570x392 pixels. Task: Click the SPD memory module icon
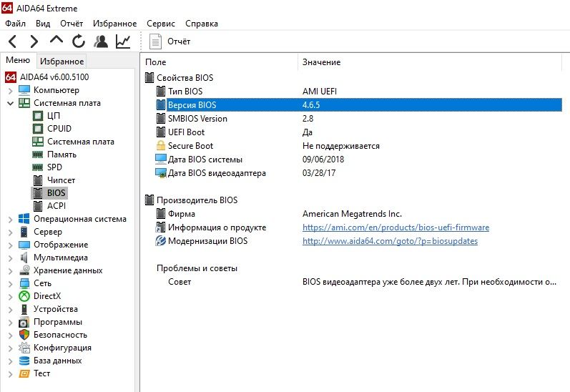(x=38, y=167)
